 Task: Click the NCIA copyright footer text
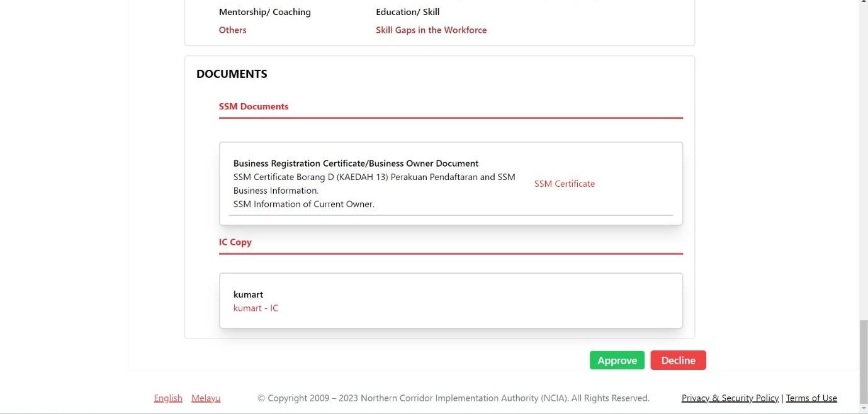[x=453, y=398]
